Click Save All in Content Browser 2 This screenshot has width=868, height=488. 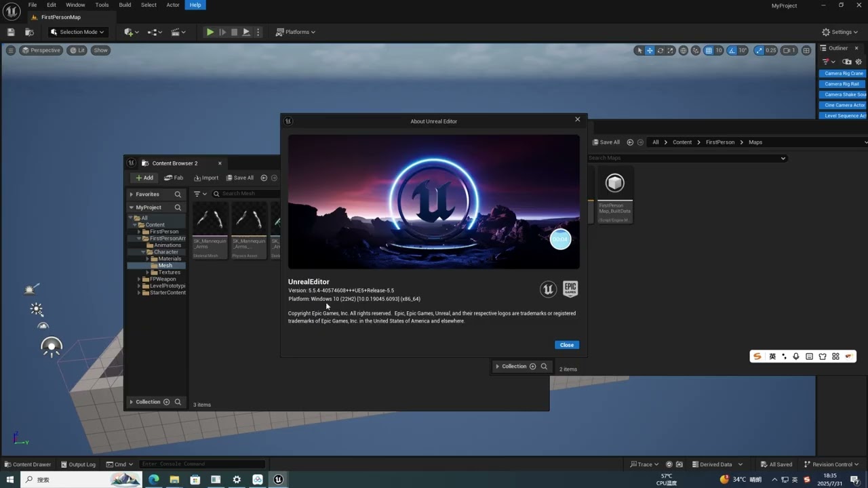click(x=239, y=178)
